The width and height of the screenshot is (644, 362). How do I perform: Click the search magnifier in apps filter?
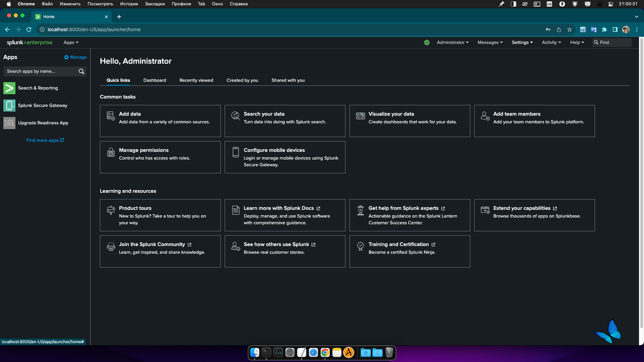coord(81,71)
